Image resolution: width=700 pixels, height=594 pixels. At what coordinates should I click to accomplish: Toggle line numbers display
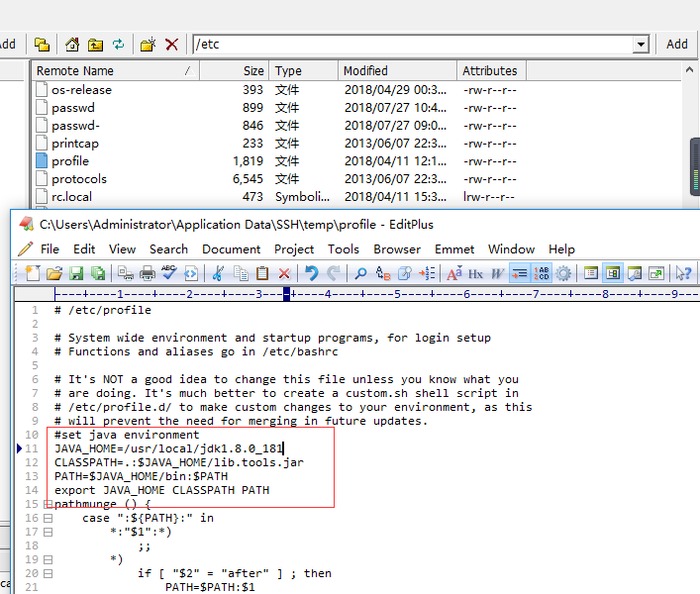click(x=542, y=273)
